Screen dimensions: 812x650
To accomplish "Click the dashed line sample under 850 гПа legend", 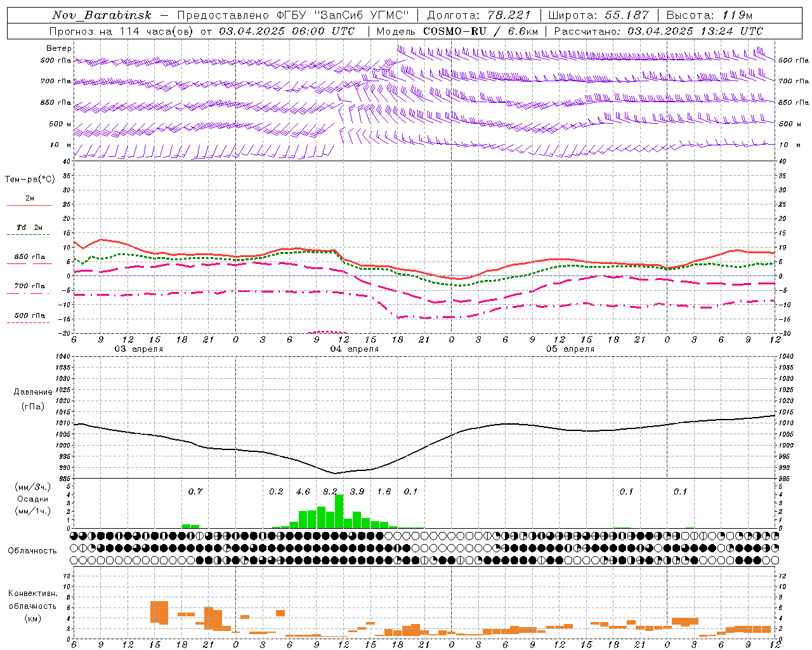I will (30, 265).
